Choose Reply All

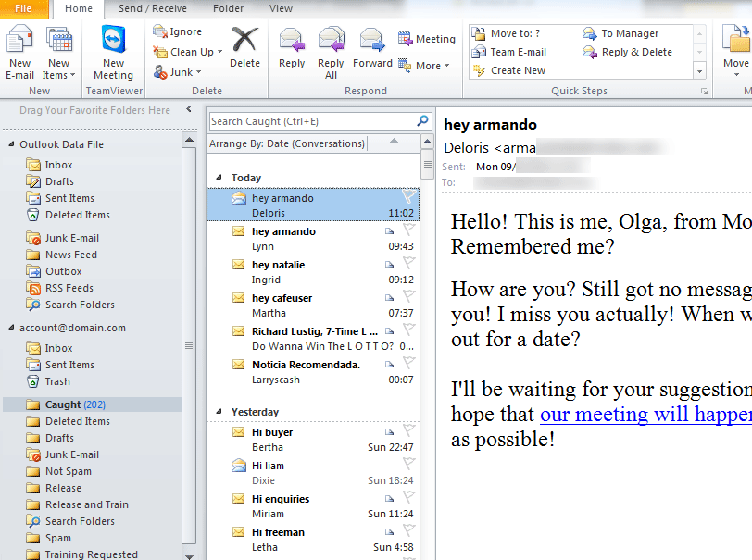click(331, 53)
